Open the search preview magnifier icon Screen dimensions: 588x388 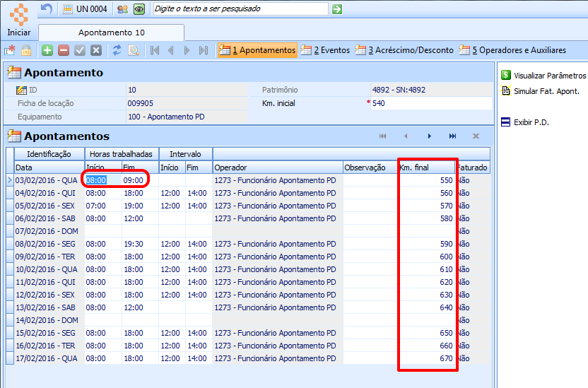pos(134,50)
